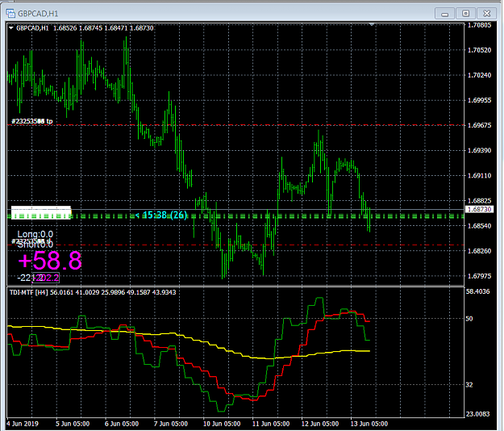Click the chart shift marker at top
Screen dimensions: 504x431
tap(372, 24)
